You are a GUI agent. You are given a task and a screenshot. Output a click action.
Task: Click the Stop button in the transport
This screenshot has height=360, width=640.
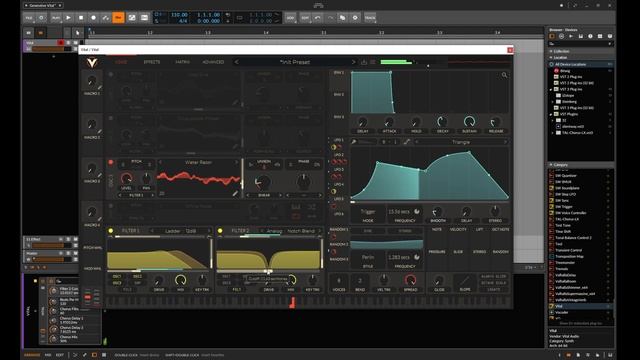coord(81,18)
